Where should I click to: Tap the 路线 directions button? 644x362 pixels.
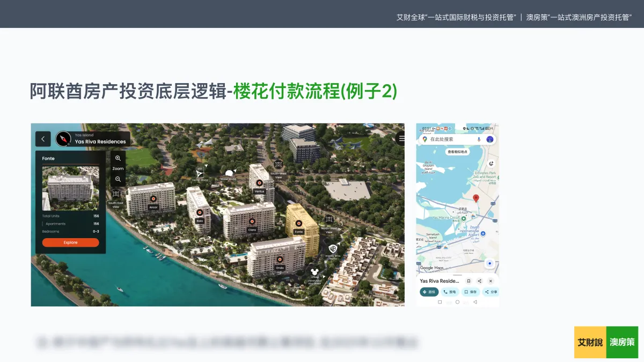(429, 292)
